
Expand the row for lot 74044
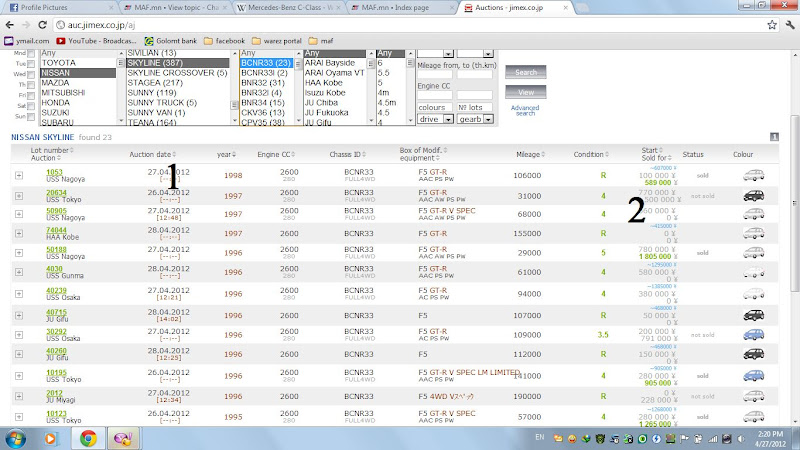point(19,233)
